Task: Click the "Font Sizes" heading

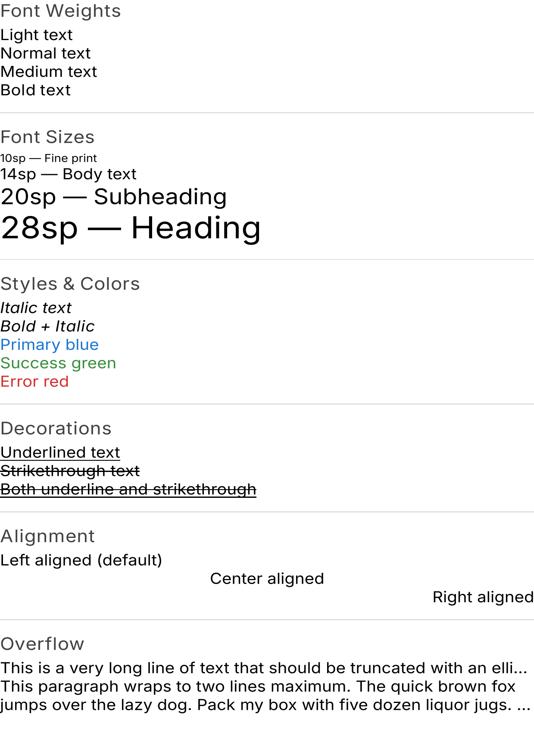Action: point(47,137)
